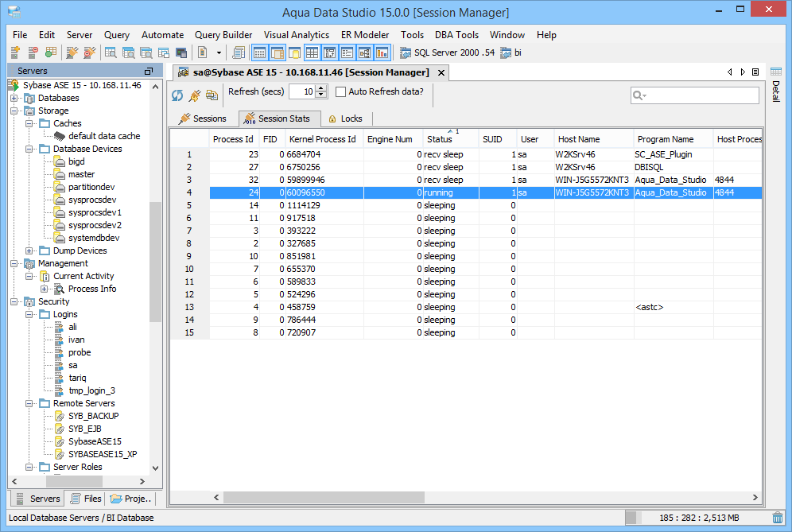The width and height of the screenshot is (792, 532).
Task: Open the scroll-shaped script icon in main toolbar
Action: pos(239,52)
